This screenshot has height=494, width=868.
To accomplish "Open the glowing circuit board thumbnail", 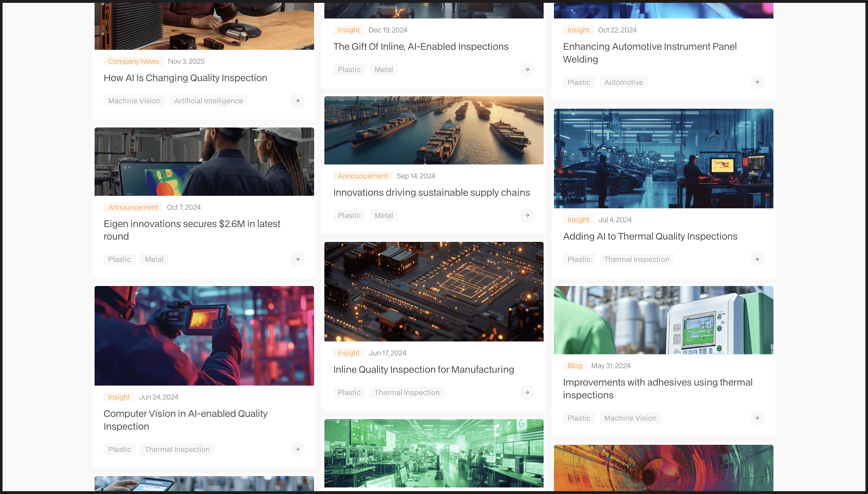I will (x=433, y=291).
